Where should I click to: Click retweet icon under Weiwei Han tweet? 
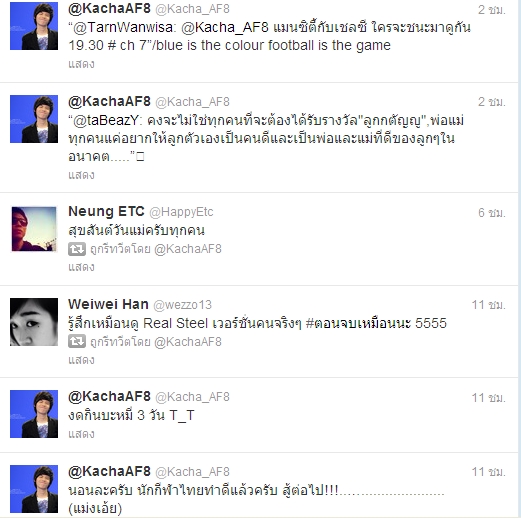(77, 342)
